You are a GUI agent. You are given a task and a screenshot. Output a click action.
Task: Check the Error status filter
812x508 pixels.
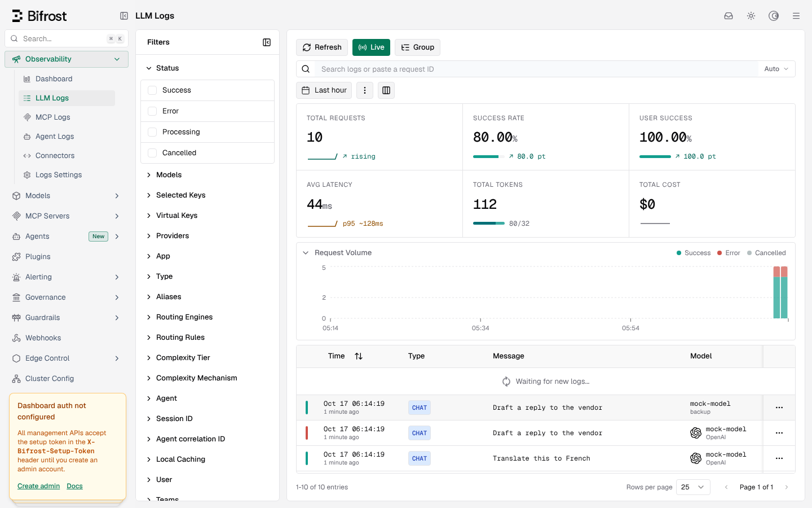(152, 111)
